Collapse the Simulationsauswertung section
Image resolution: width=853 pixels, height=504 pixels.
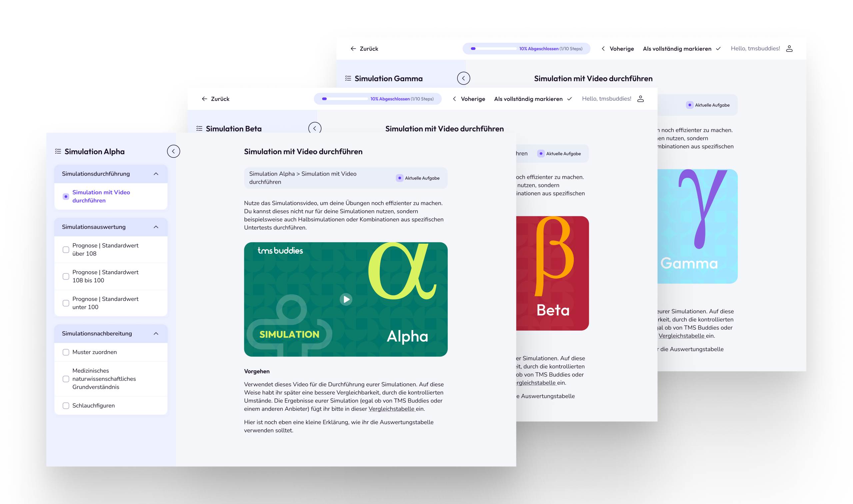(x=156, y=227)
